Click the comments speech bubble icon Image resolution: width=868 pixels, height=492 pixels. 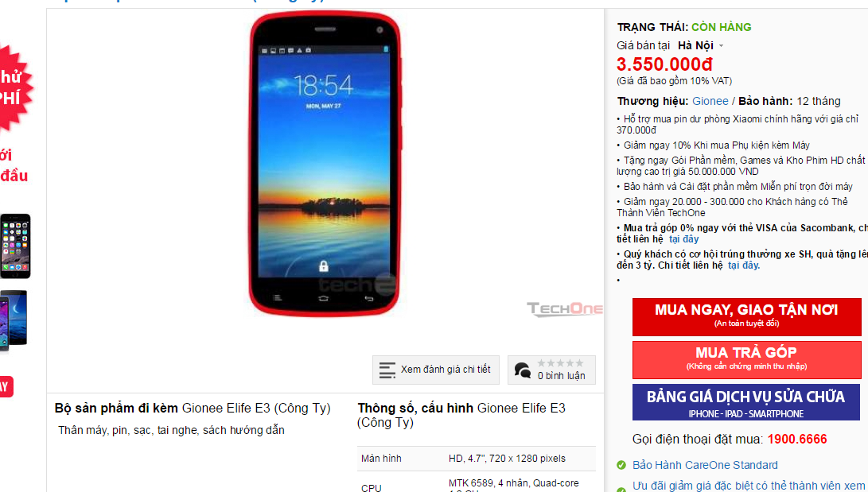click(x=523, y=370)
